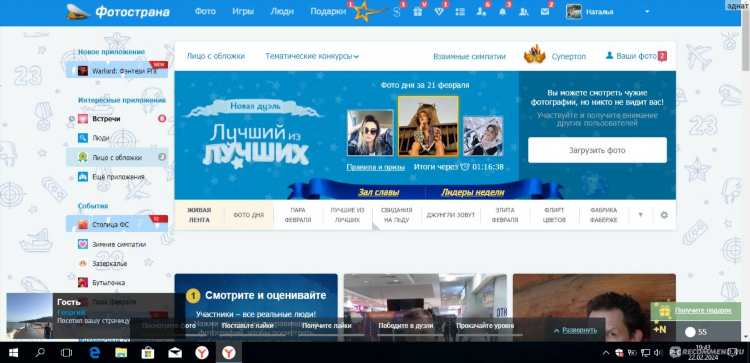Expand Тематические конкурсы dropdown
The height and width of the screenshot is (363, 750).
(x=312, y=56)
